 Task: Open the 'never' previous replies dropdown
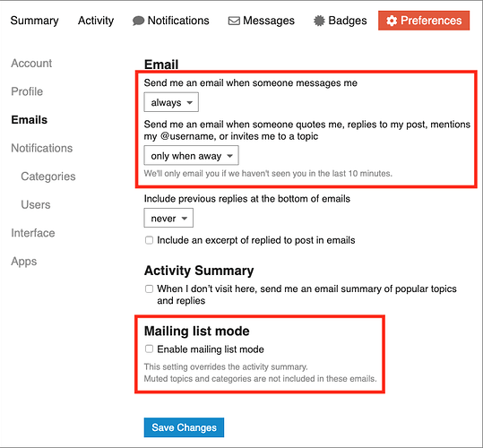(x=168, y=218)
